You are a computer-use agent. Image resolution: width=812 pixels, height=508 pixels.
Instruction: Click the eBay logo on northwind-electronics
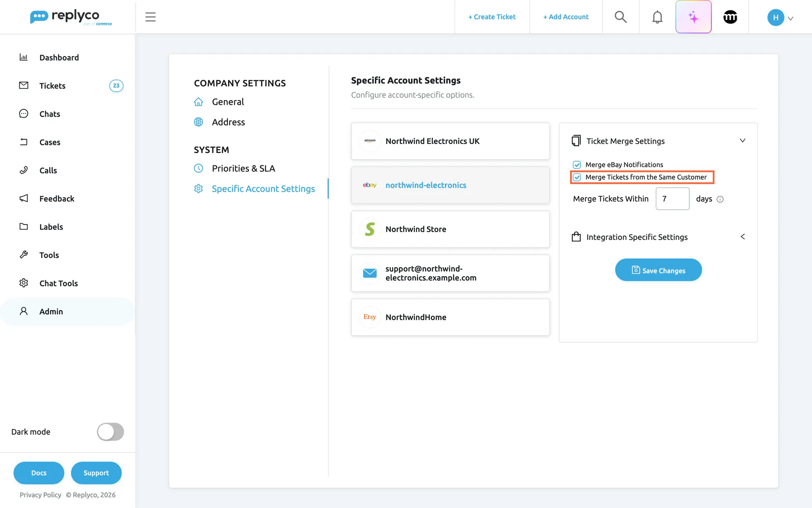tap(370, 185)
